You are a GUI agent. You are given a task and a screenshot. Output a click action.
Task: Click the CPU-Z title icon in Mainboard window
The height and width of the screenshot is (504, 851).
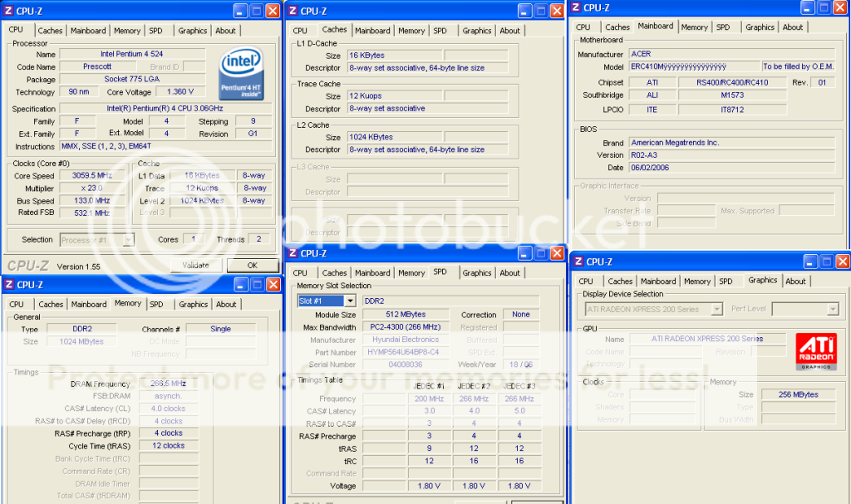(x=576, y=7)
